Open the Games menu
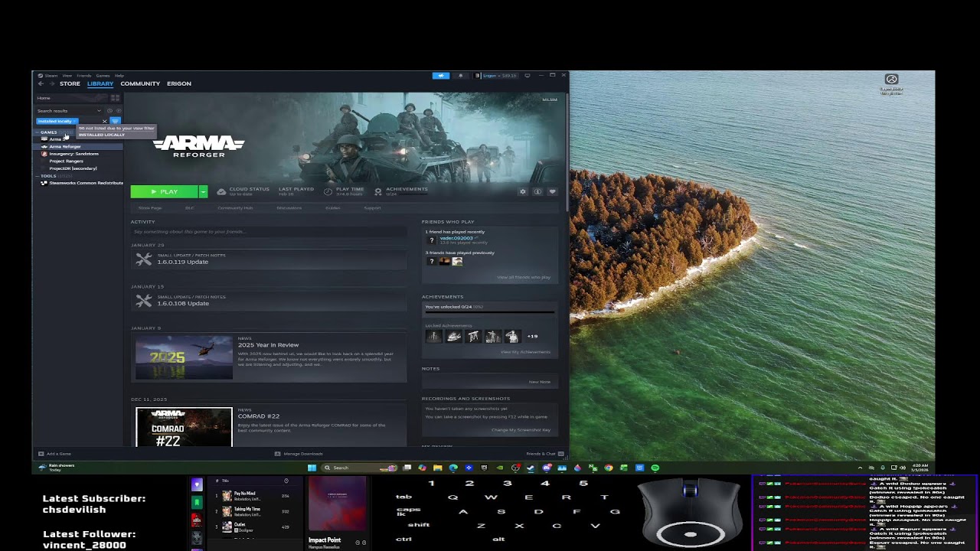 (x=103, y=76)
